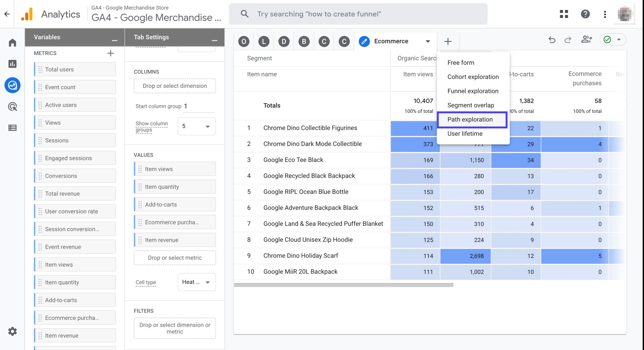This screenshot has height=350, width=644.
Task: Switch to the L tab
Action: point(264,42)
